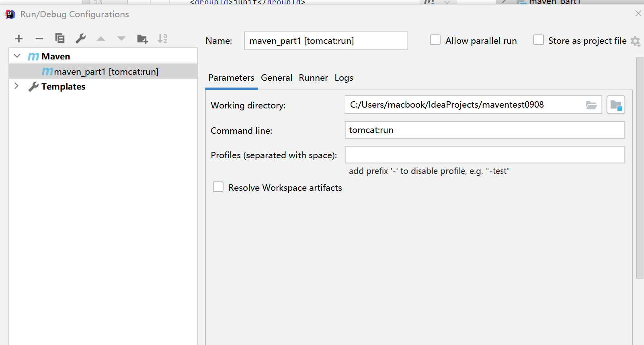Sort configurations alphabetically
The width and height of the screenshot is (644, 345).
(162, 39)
